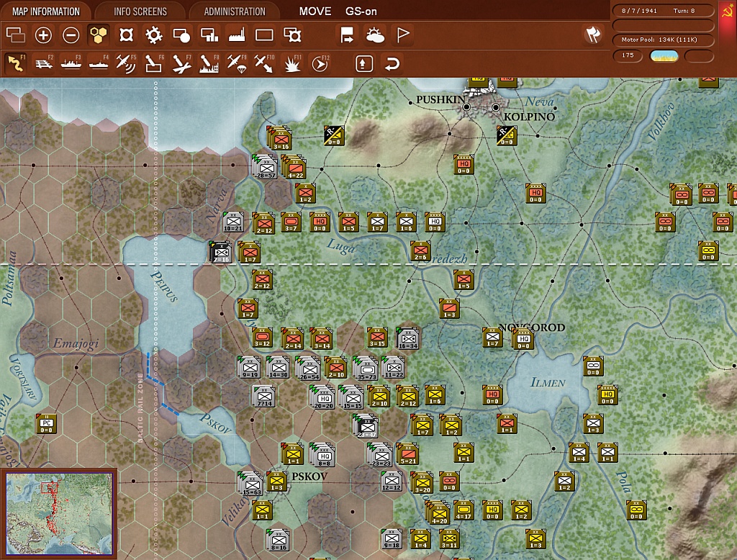This screenshot has height=560, width=737.
Task: Select Air recon mode F5
Action: click(126, 63)
